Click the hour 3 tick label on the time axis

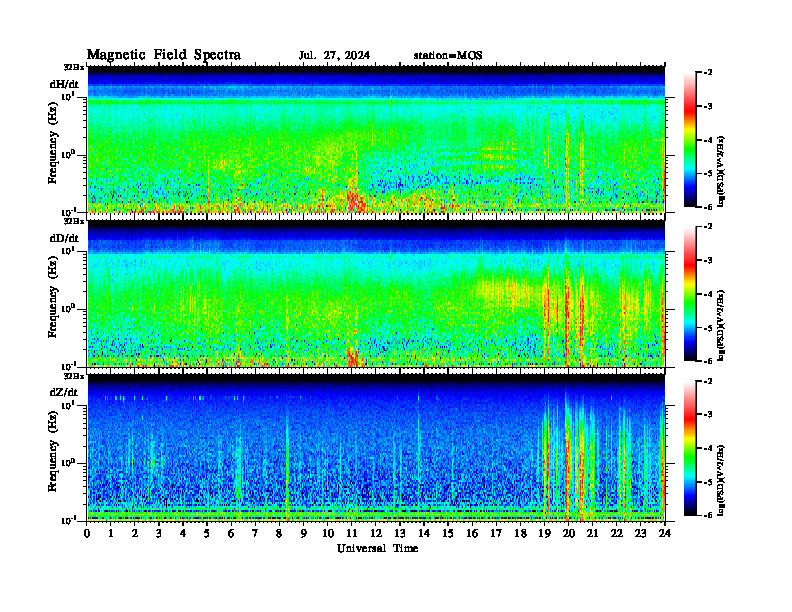159,534
